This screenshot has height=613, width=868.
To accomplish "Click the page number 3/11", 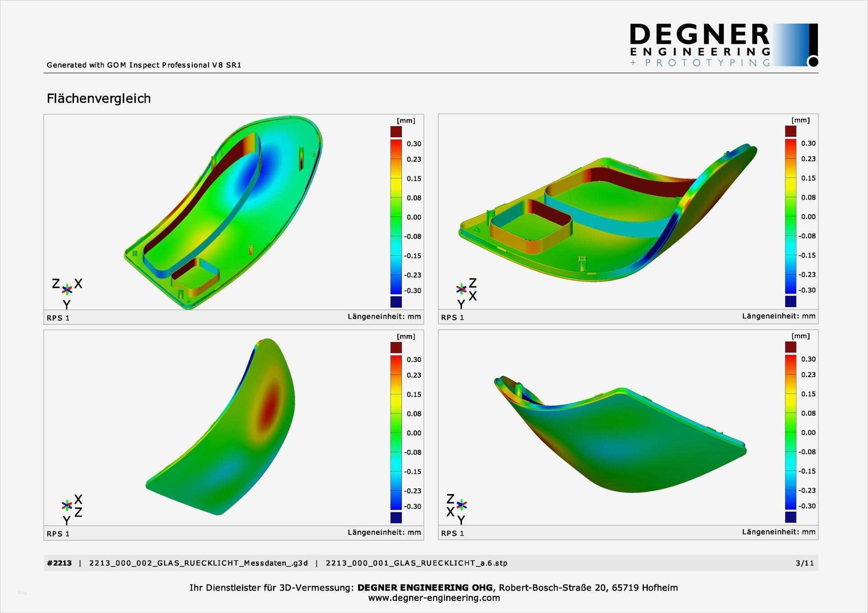I will (x=805, y=563).
